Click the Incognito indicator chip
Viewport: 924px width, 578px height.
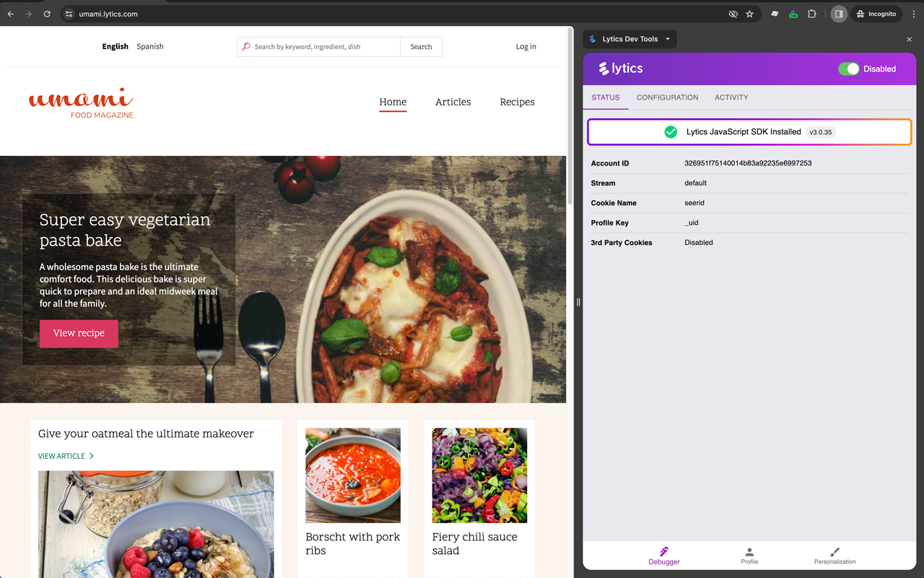click(x=876, y=14)
